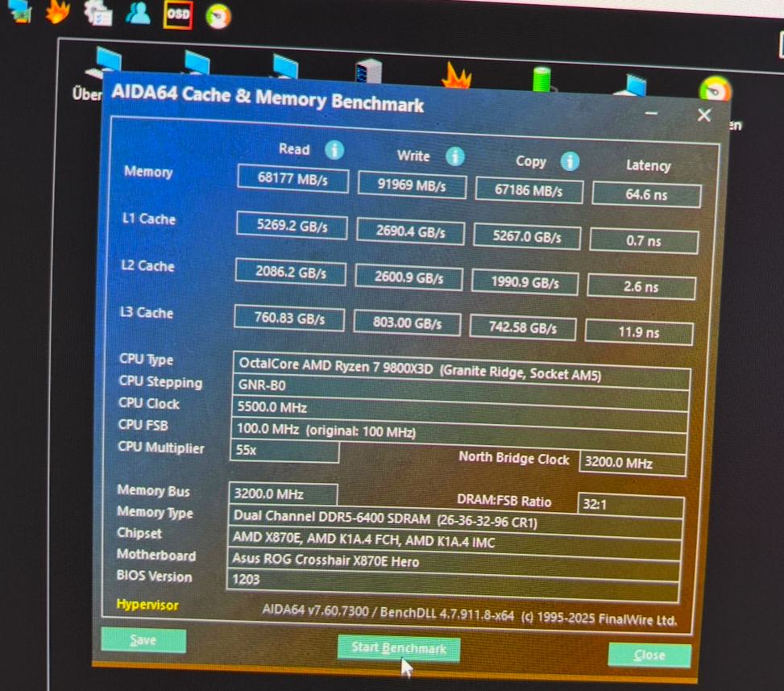Click the L2 latency value 2.6 ns

click(x=641, y=287)
